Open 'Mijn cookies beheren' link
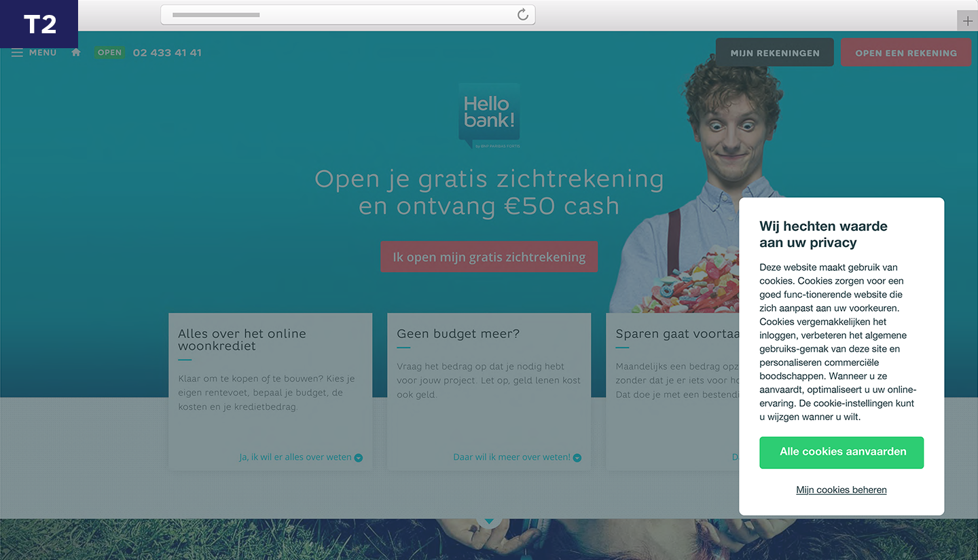This screenshot has width=978, height=560. (841, 490)
